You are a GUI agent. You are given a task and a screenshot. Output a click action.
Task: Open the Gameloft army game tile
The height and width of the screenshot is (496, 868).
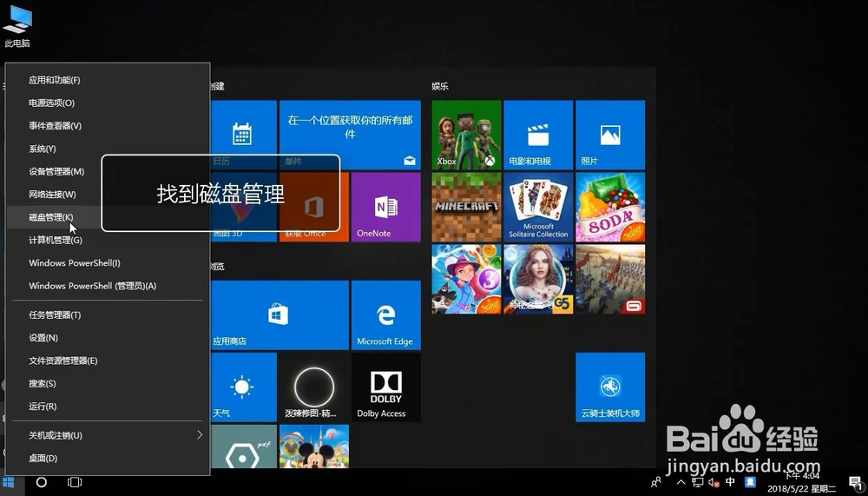(x=610, y=279)
